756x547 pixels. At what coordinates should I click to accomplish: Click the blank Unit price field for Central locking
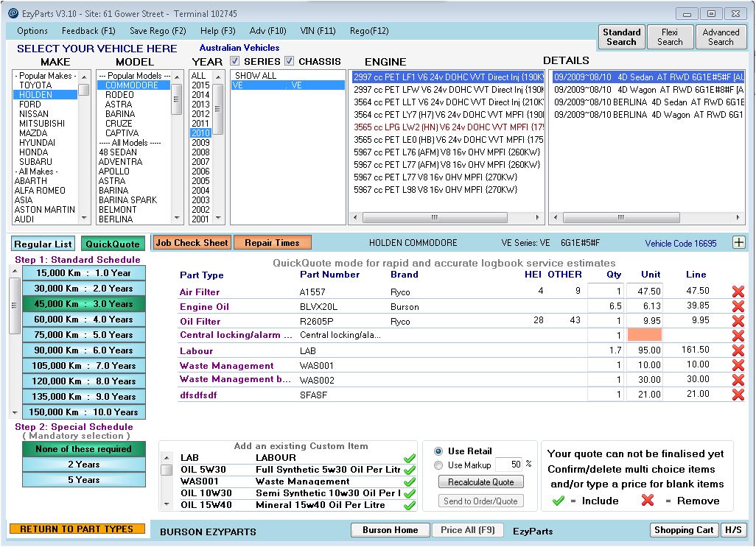644,335
